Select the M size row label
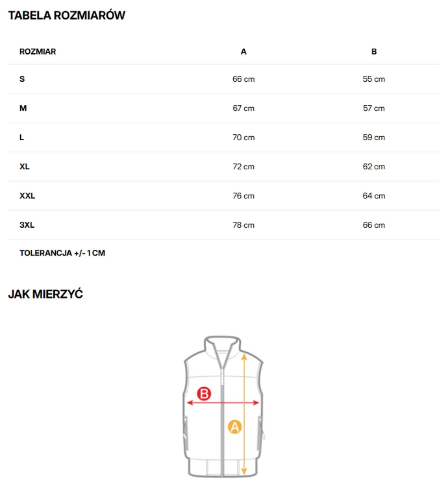 tap(23, 108)
